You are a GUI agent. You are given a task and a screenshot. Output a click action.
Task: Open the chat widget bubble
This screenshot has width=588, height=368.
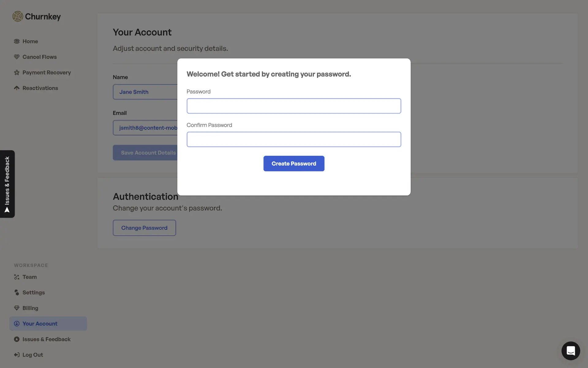coord(571,351)
